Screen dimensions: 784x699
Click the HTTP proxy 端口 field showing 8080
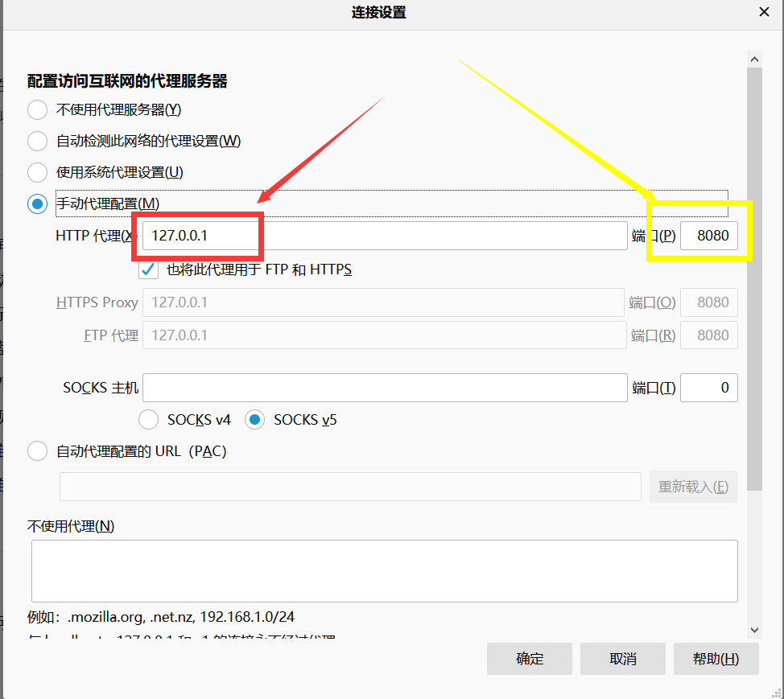pos(710,235)
